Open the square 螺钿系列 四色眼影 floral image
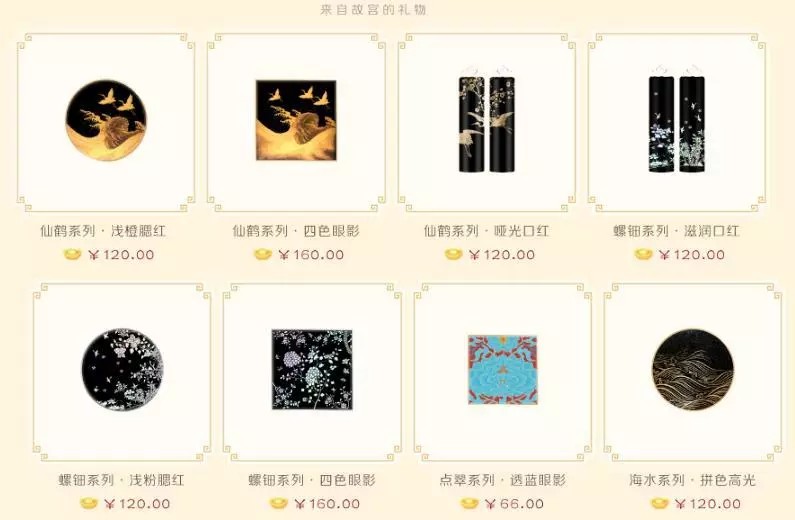 (x=312, y=369)
